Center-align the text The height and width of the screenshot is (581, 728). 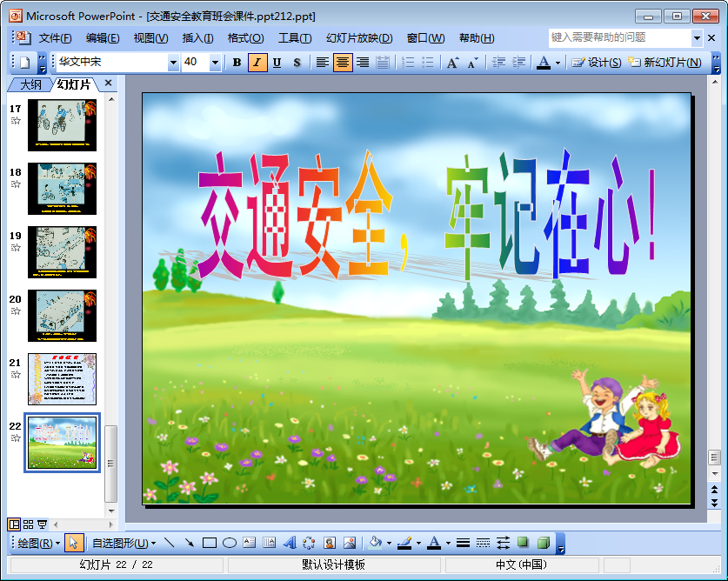(x=343, y=63)
